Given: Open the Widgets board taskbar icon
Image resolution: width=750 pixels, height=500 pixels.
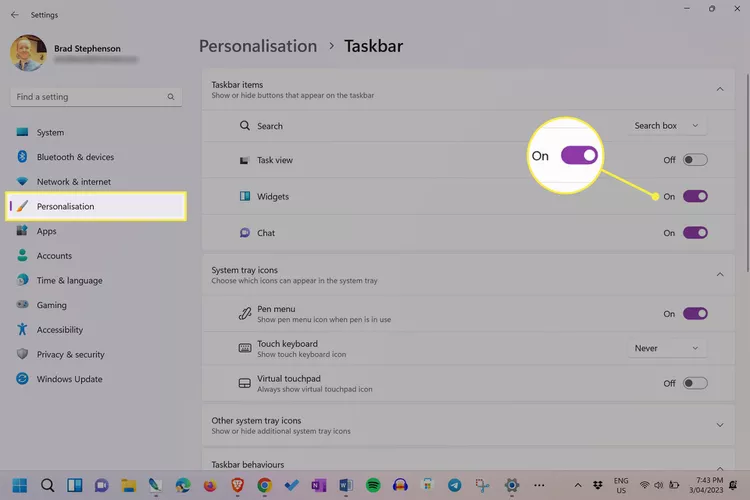Looking at the screenshot, I should pyautogui.click(x=75, y=485).
